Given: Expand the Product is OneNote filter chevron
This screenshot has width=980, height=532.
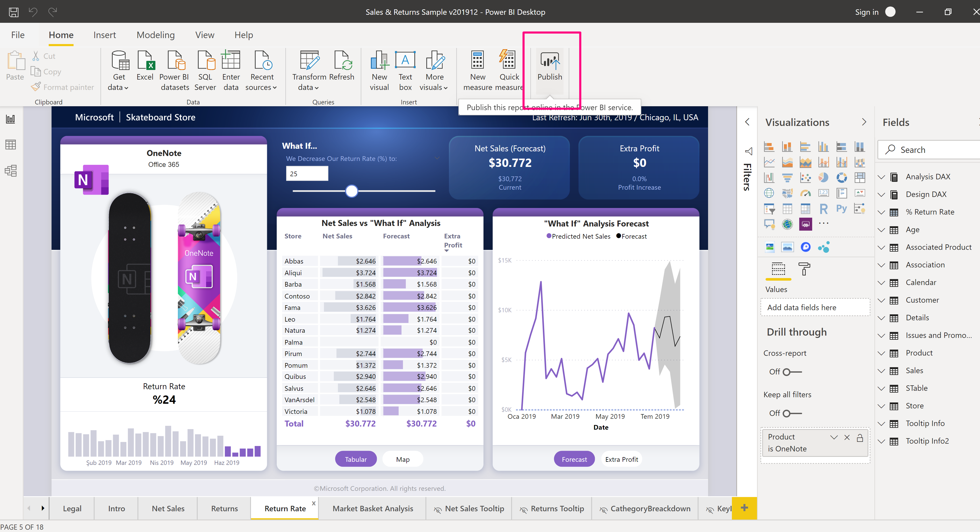Looking at the screenshot, I should [834, 437].
